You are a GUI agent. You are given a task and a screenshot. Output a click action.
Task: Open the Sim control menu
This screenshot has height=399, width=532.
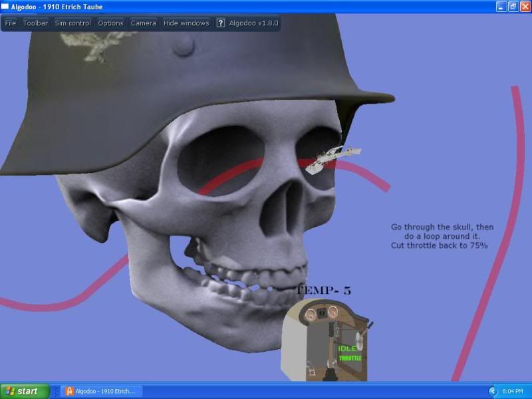point(72,23)
